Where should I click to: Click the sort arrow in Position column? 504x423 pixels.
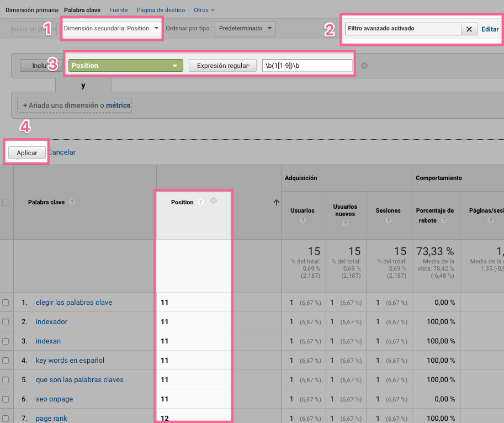click(x=276, y=203)
